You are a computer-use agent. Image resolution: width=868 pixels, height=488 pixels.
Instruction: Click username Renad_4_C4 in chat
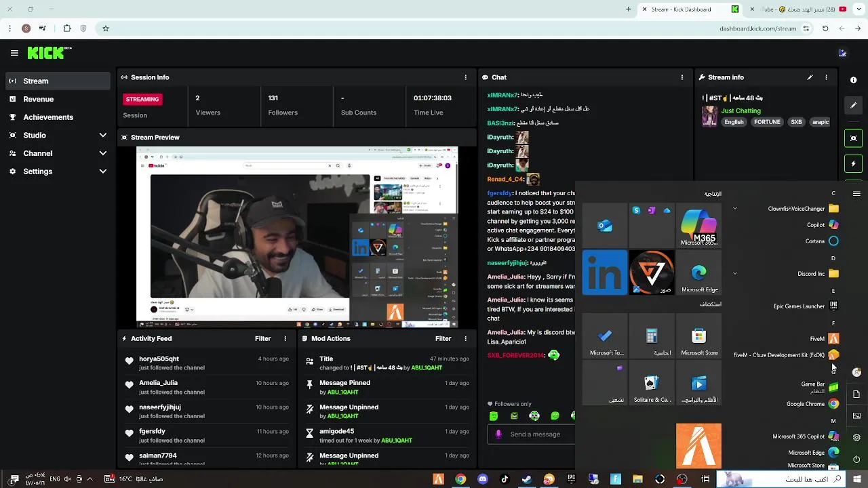tap(505, 180)
